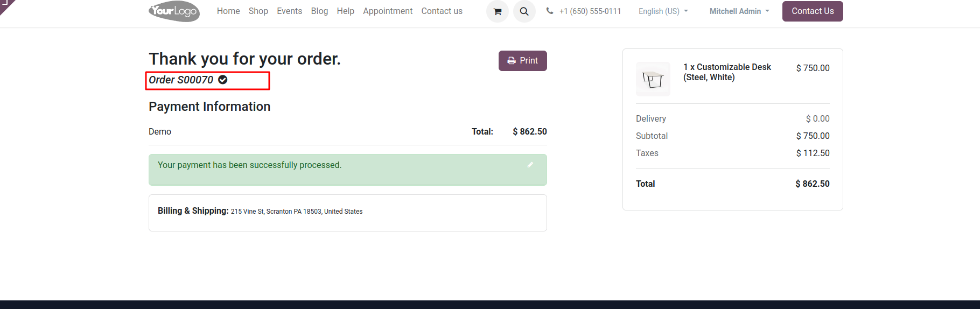
Task: Click the checkmark badge next to Order S00070
Action: (223, 80)
